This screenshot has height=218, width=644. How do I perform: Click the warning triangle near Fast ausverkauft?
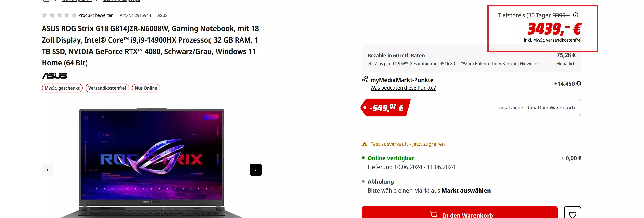364,144
